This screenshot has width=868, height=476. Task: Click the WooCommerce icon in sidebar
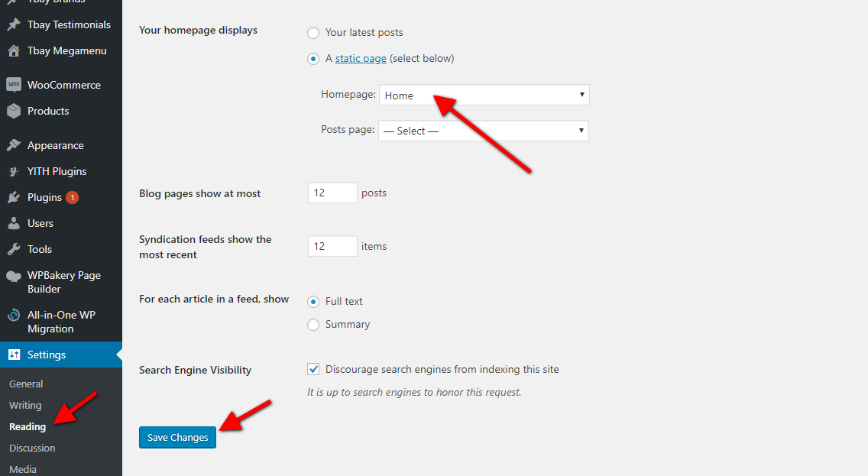[x=13, y=85]
